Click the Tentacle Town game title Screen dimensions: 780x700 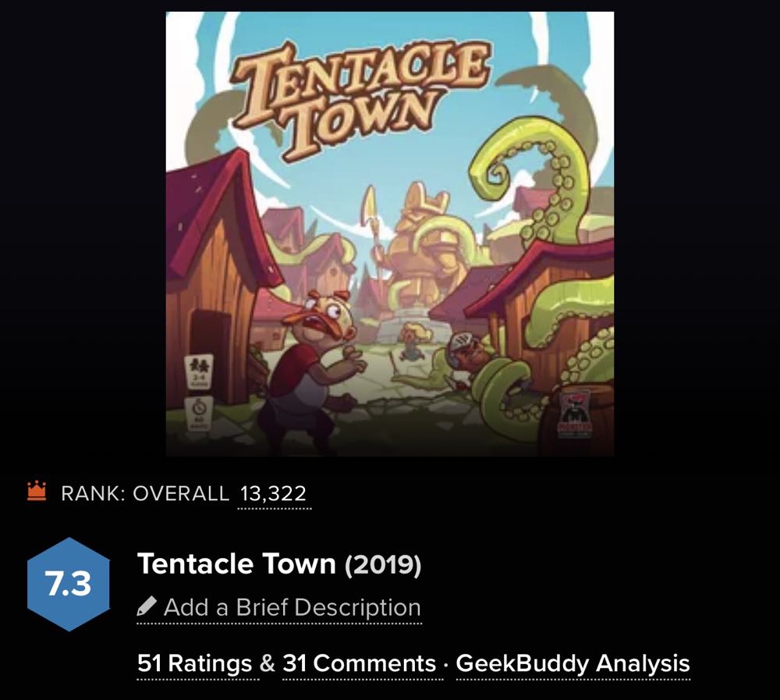236,563
